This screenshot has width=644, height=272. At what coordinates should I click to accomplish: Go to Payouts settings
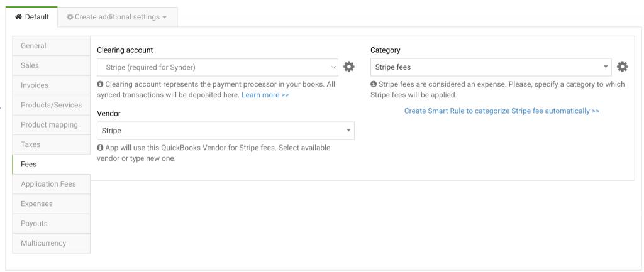[51, 224]
